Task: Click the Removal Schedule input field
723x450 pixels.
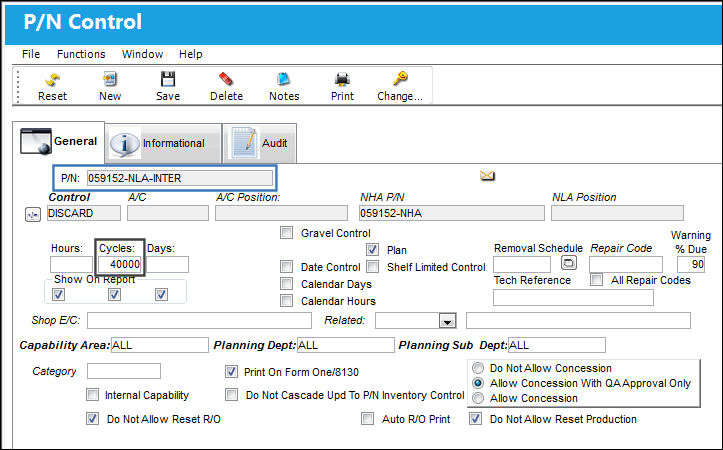Action: tap(522, 265)
